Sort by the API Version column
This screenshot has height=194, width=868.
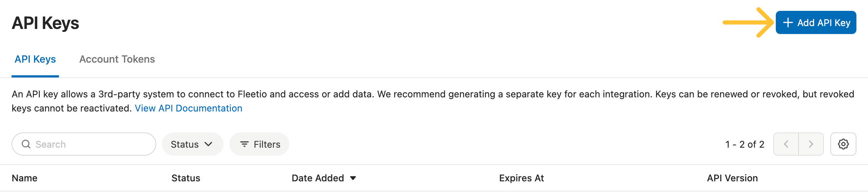click(732, 178)
